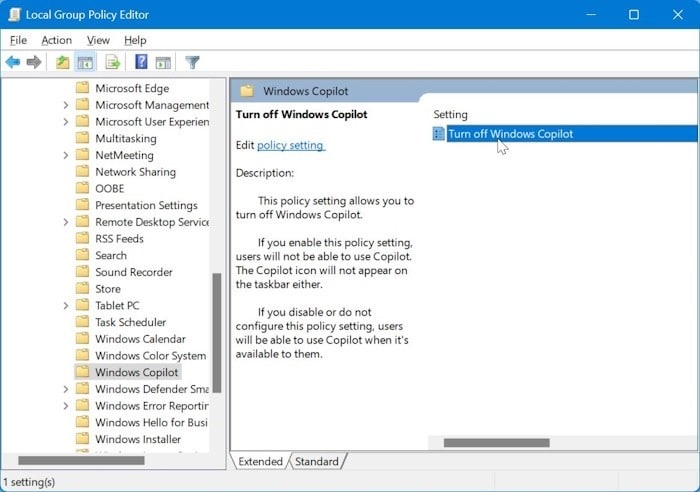Maximize the Local Group Policy Editor window
Viewport: 700px width, 492px height.
(634, 15)
